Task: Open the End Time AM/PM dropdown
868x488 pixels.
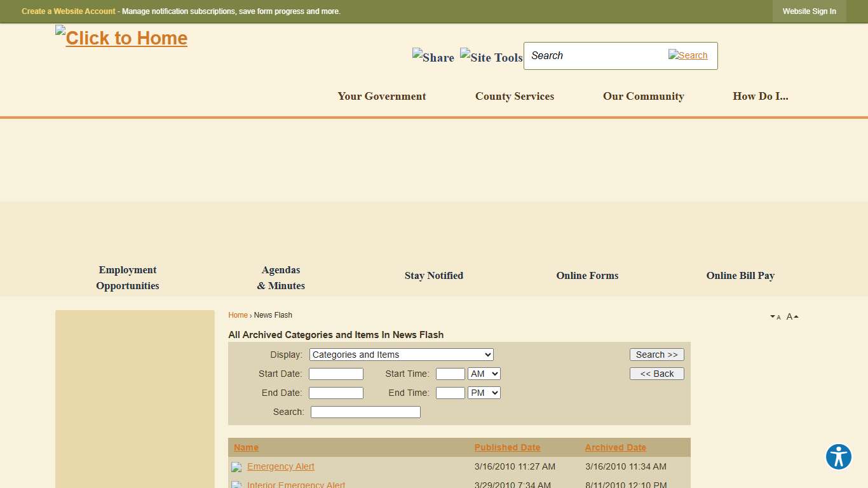Action: coord(484,393)
